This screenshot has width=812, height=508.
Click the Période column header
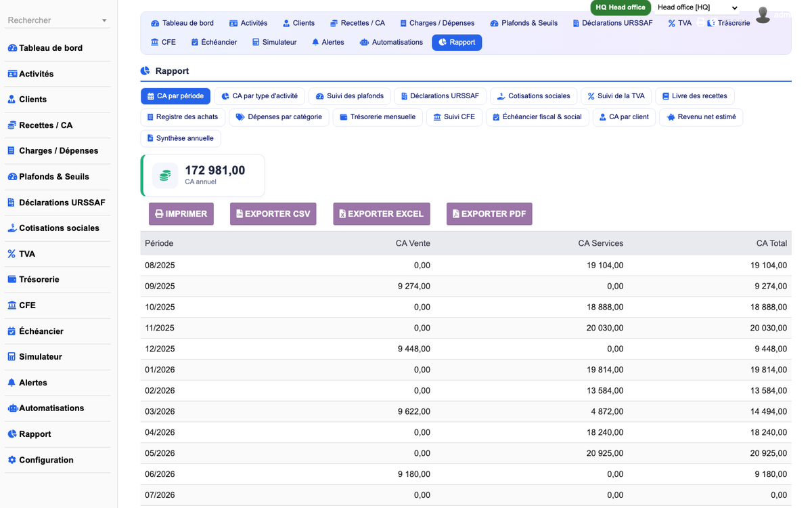(x=159, y=243)
